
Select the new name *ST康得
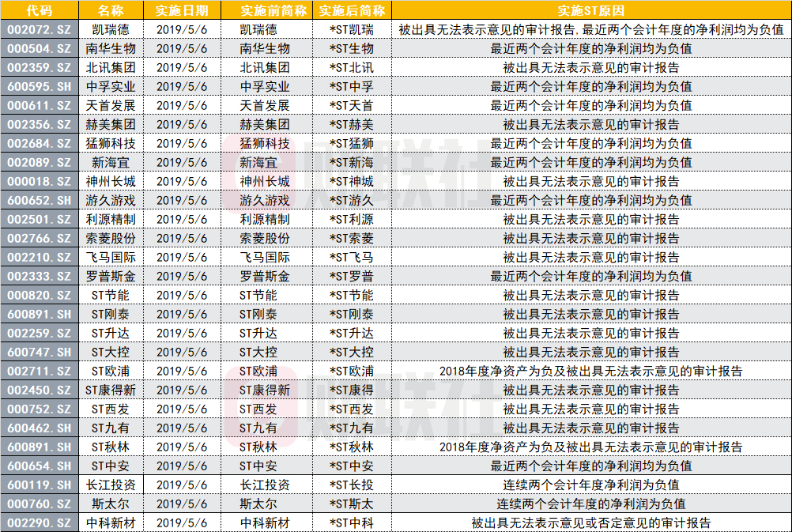(x=352, y=390)
